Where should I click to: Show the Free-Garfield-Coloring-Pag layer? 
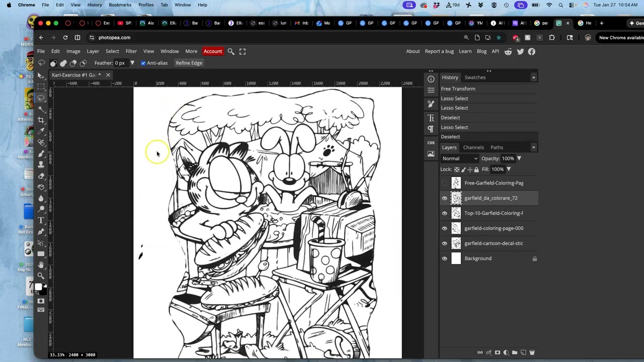pyautogui.click(x=445, y=183)
